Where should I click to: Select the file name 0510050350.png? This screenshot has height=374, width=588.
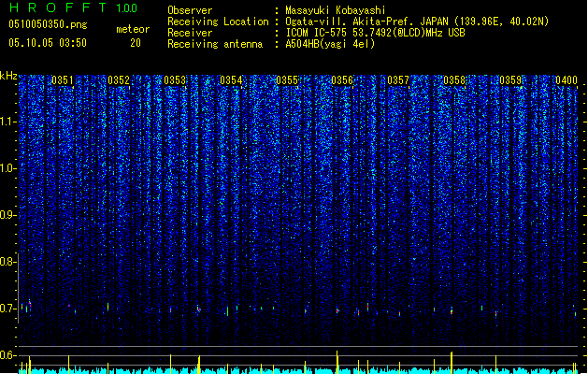48,25
